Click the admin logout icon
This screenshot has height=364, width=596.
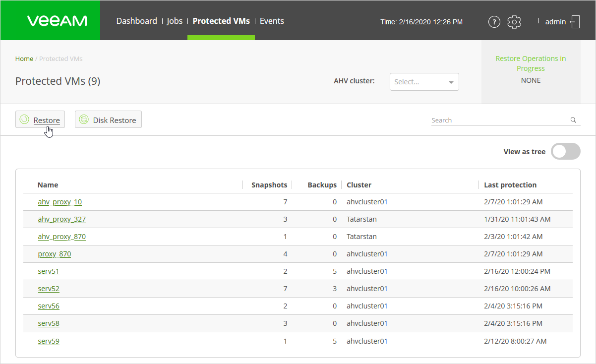[x=575, y=22]
